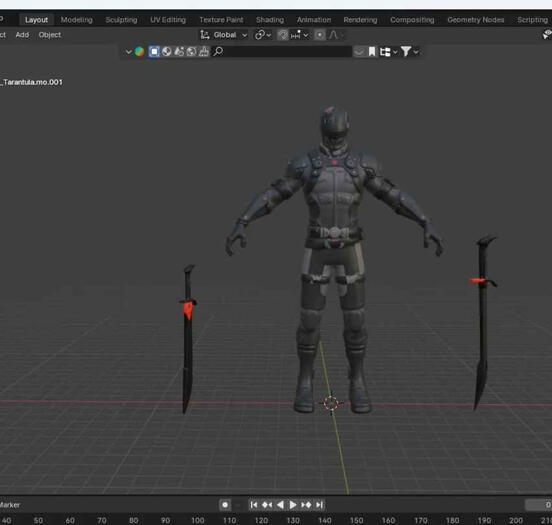Toggle the blue highlighted square button
Viewport: 552px width, 525px height.
pyautogui.click(x=154, y=52)
